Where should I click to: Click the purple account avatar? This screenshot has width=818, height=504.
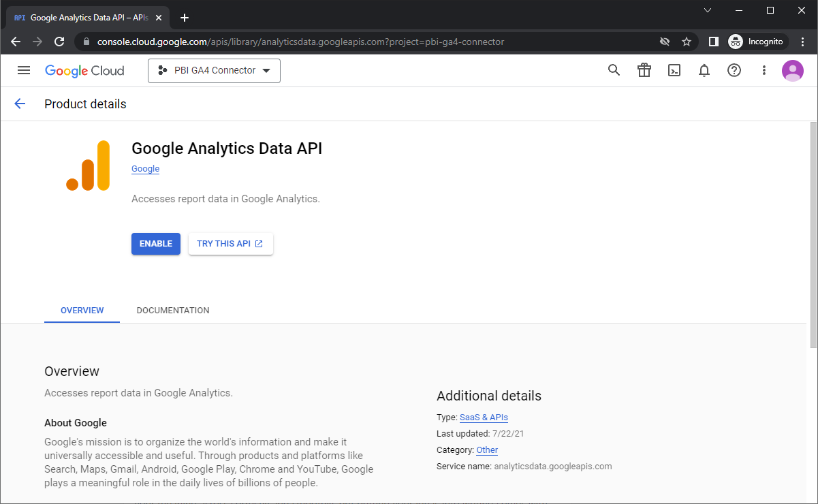point(793,70)
